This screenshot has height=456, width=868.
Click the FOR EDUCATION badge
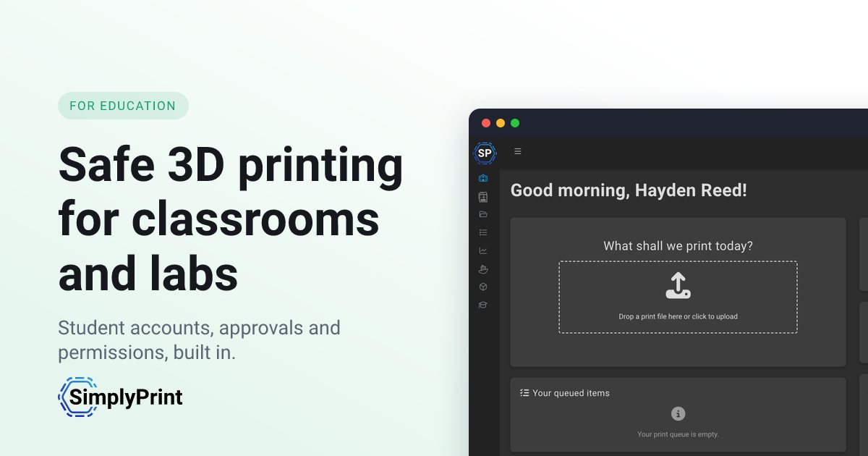(123, 106)
